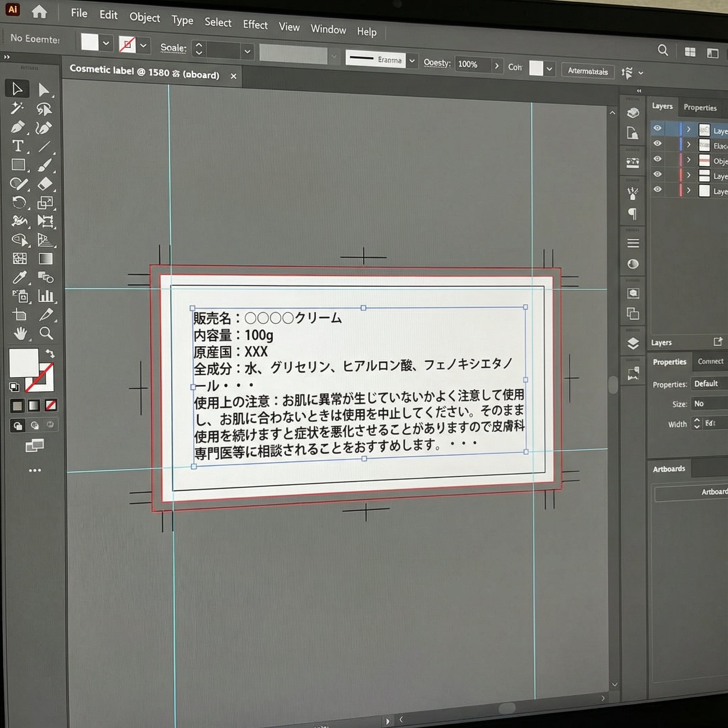Select the Type tool
728x728 pixels.
18,146
